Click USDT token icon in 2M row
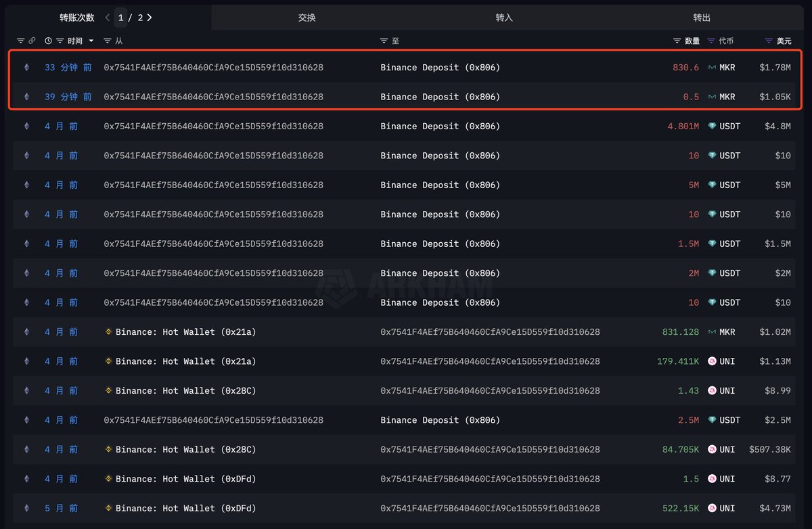The image size is (812, 529). click(712, 273)
